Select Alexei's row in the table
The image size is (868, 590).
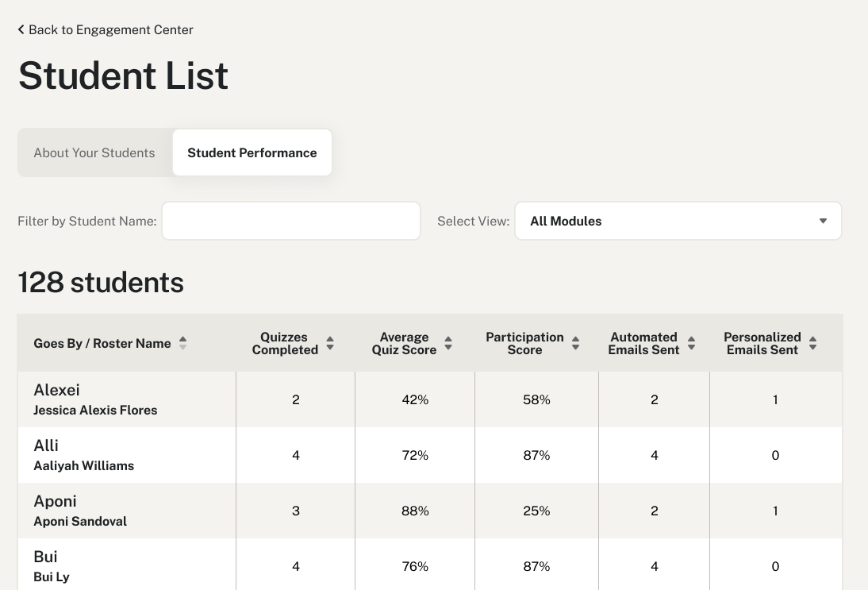(x=127, y=399)
